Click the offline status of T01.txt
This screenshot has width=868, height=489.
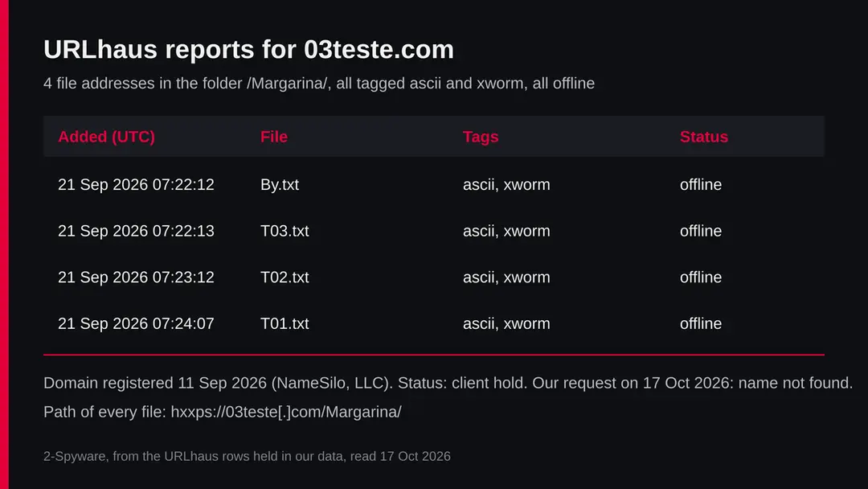(701, 323)
